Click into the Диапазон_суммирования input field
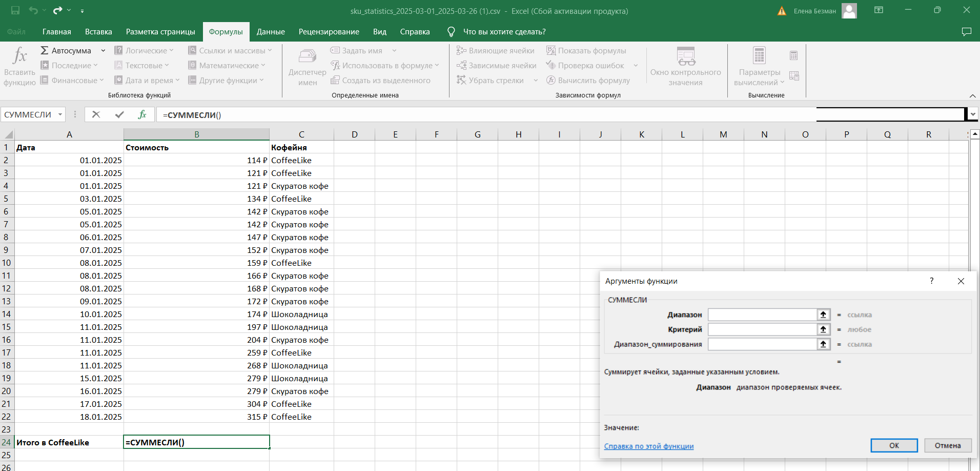This screenshot has height=471, width=980. (762, 344)
